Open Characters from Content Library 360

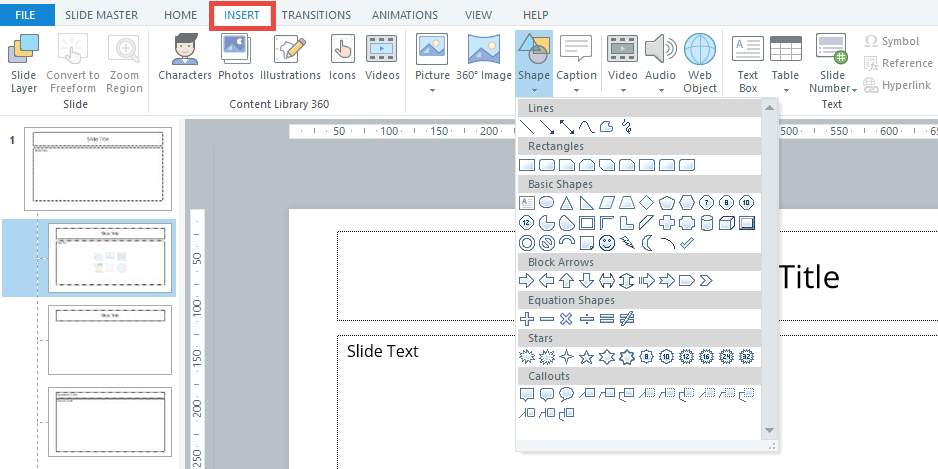click(185, 57)
